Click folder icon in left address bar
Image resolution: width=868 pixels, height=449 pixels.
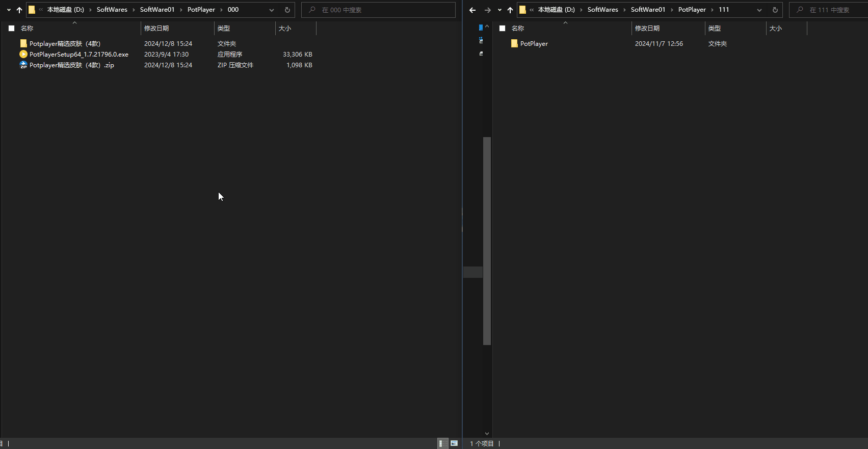[32, 10]
